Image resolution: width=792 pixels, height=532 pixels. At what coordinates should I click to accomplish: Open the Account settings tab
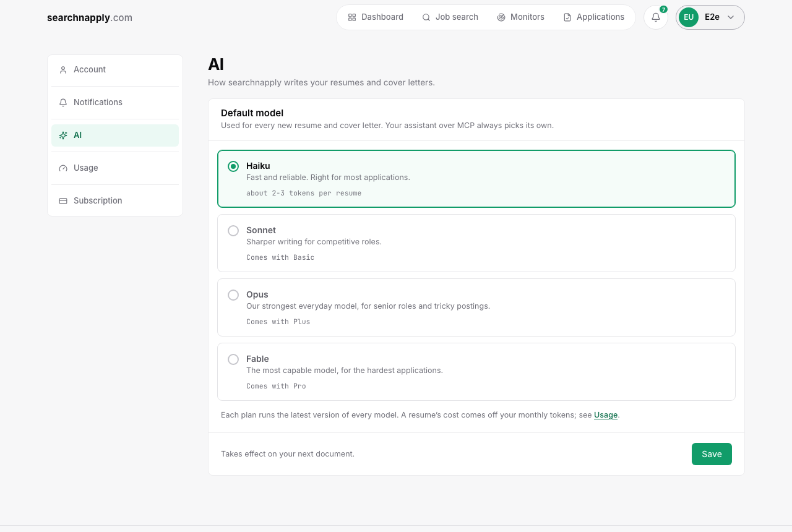click(115, 70)
